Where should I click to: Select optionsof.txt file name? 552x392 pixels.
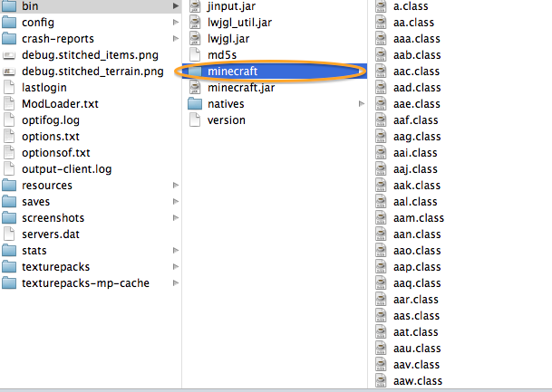click(56, 153)
